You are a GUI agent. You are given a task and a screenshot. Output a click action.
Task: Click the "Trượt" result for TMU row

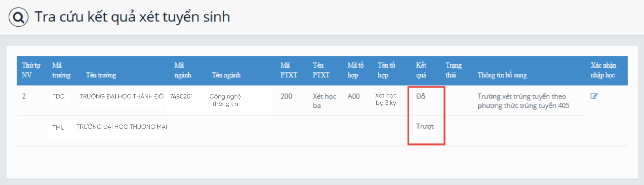[x=425, y=126]
